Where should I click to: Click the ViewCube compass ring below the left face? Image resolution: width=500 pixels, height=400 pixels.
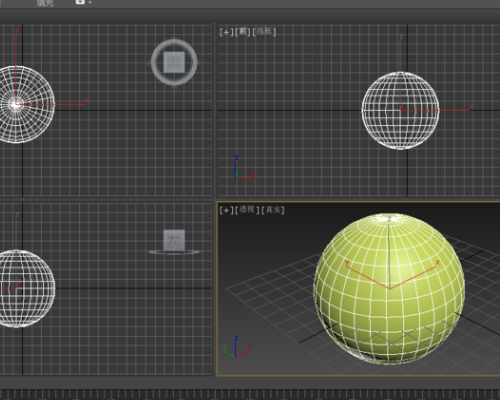coord(174,252)
